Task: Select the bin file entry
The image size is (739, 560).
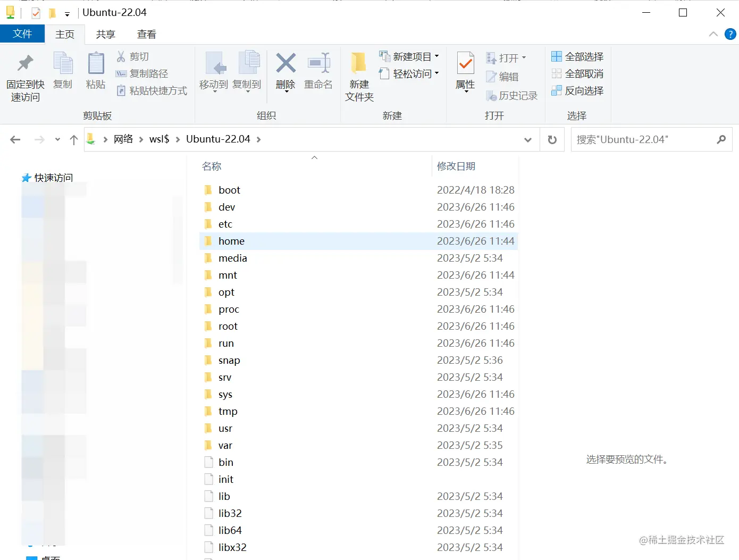Action: tap(358, 462)
